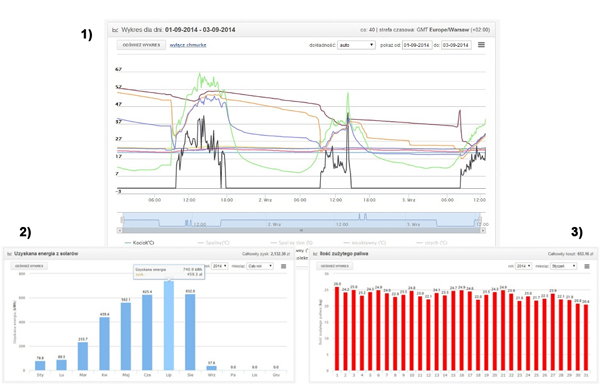The width and height of the screenshot is (600, 387).
Task: Click day 31 red bar labeled 20.4
Action: [x=586, y=338]
